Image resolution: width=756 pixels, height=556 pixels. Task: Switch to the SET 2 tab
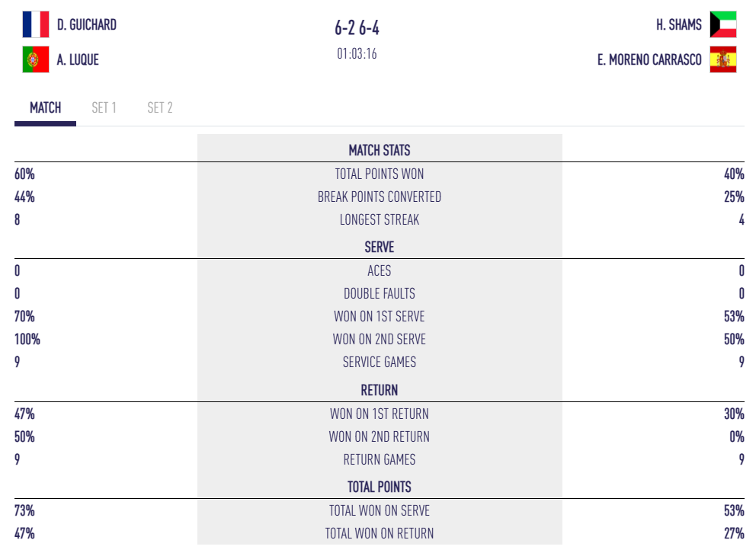pos(160,107)
